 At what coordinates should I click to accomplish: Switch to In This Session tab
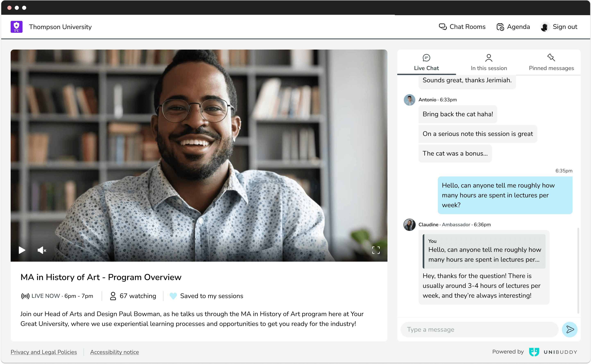coord(489,62)
